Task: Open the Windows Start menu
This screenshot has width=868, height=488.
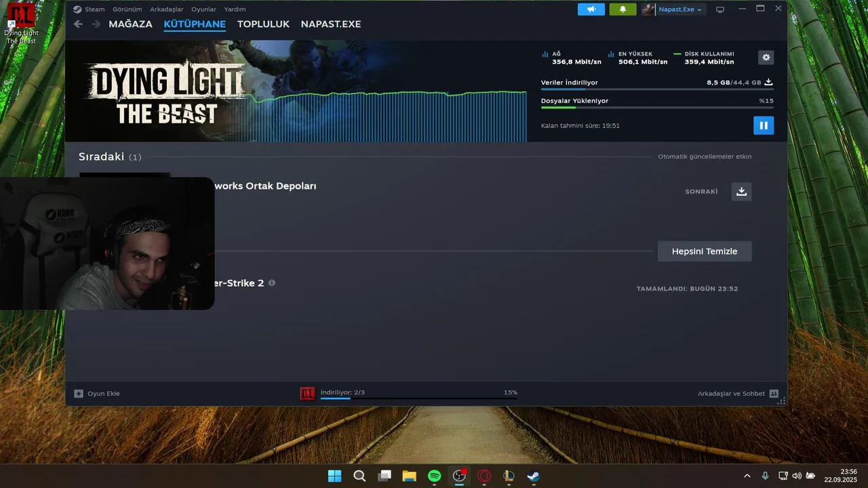Action: coord(334,476)
